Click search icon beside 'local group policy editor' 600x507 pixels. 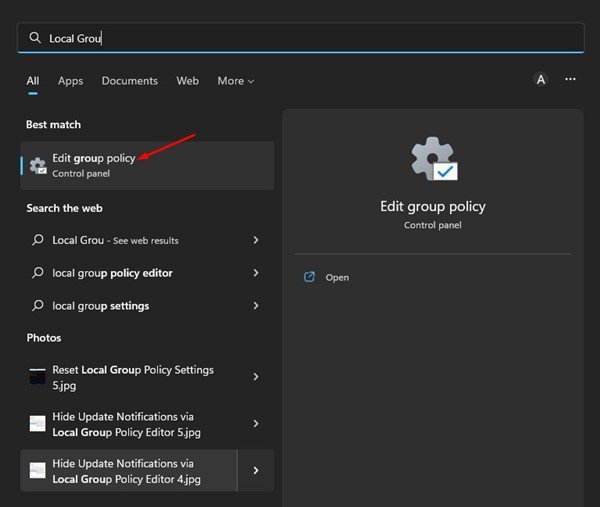click(x=38, y=273)
